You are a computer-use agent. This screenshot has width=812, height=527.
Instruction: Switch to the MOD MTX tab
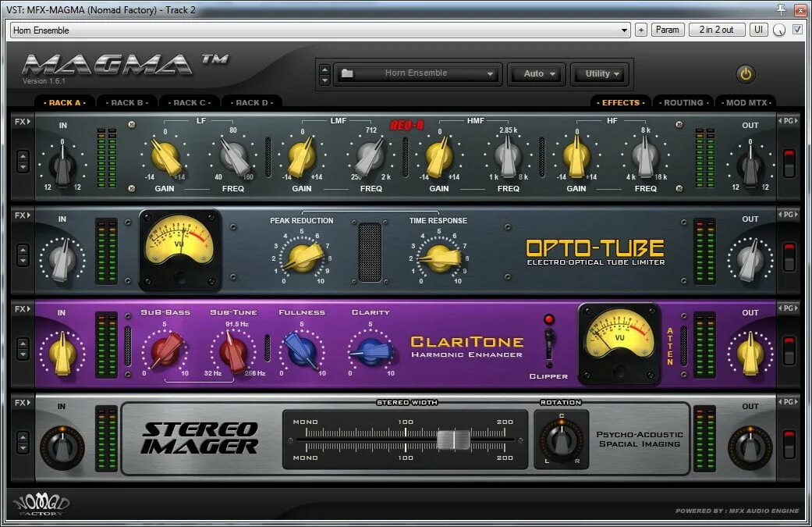746,102
